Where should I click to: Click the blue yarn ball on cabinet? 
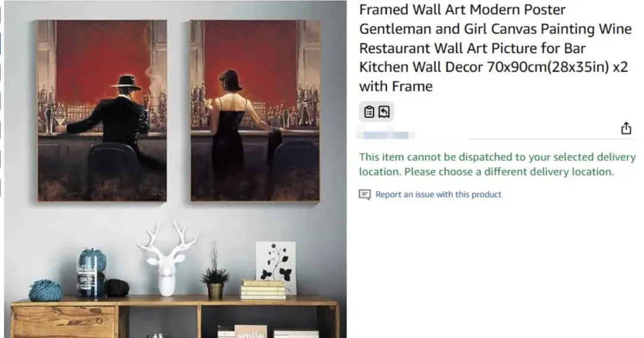[46, 290]
